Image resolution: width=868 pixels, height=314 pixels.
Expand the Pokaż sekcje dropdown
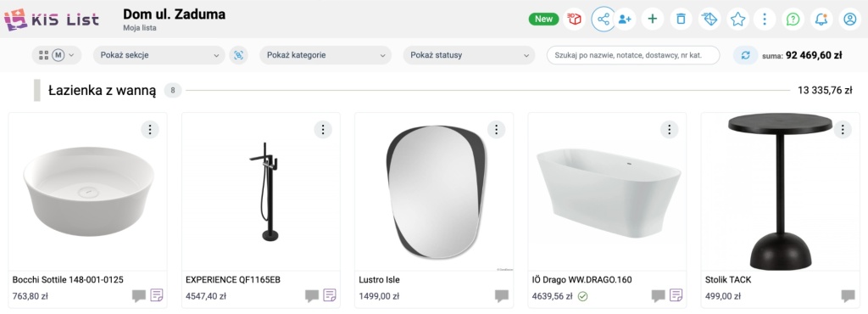click(159, 55)
